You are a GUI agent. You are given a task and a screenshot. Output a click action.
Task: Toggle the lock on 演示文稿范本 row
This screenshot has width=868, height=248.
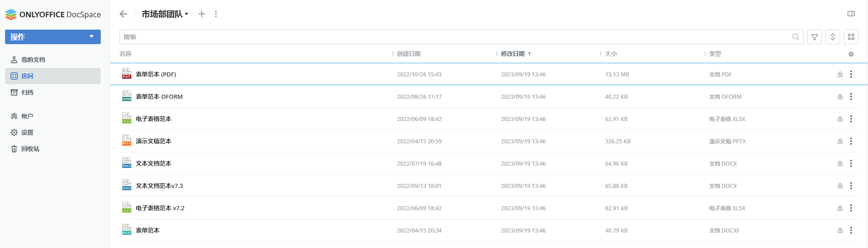click(840, 141)
